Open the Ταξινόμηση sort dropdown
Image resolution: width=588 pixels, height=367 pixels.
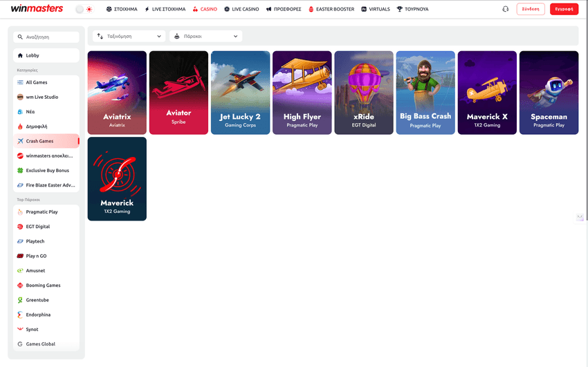pos(129,37)
